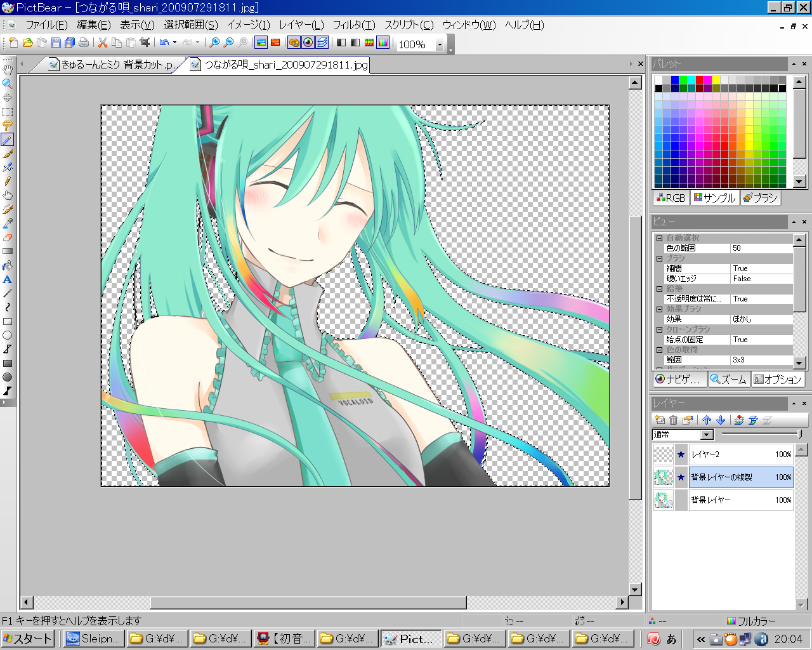The width and height of the screenshot is (812, 650).
Task: Click the Cut scissors icon
Action: pyautogui.click(x=103, y=43)
